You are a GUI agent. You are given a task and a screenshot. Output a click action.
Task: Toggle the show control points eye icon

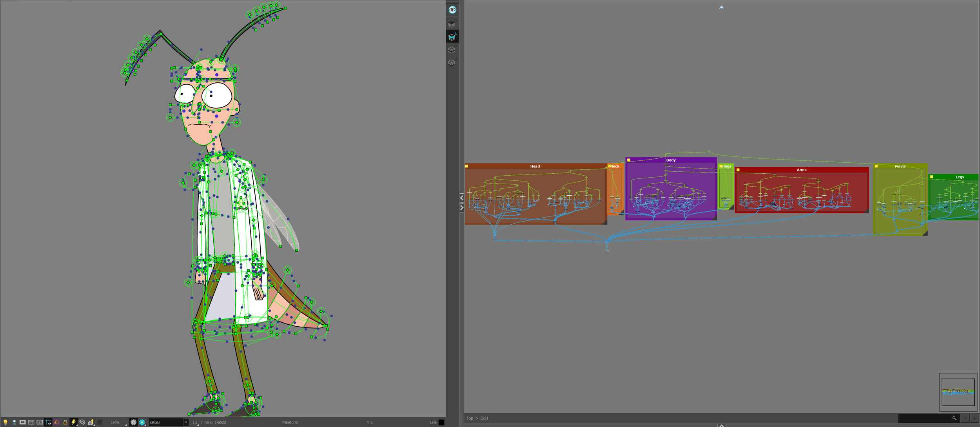48,422
